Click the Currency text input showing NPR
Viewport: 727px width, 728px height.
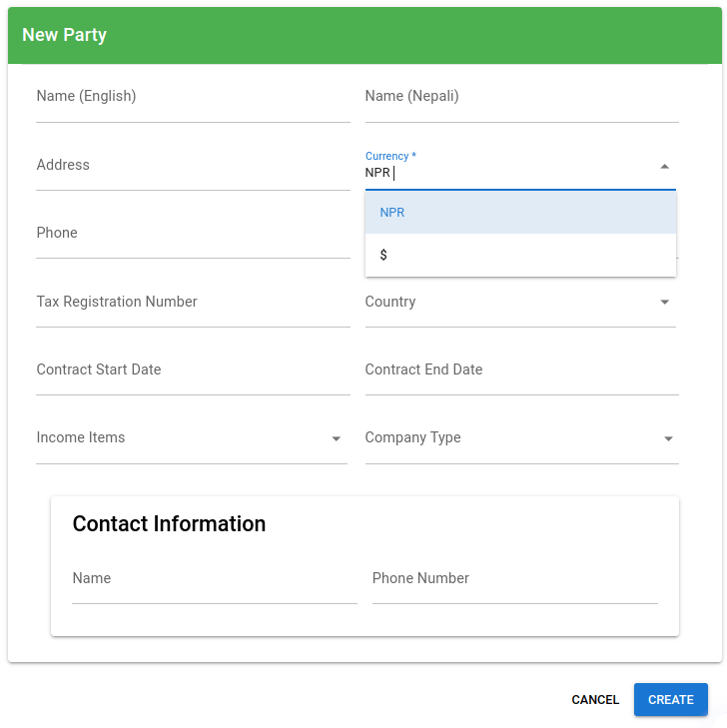pyautogui.click(x=504, y=173)
